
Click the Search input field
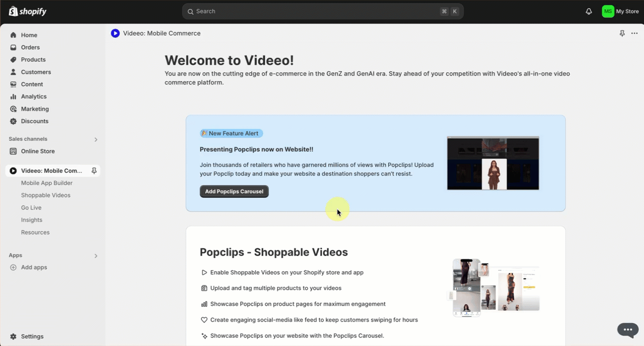(323, 11)
